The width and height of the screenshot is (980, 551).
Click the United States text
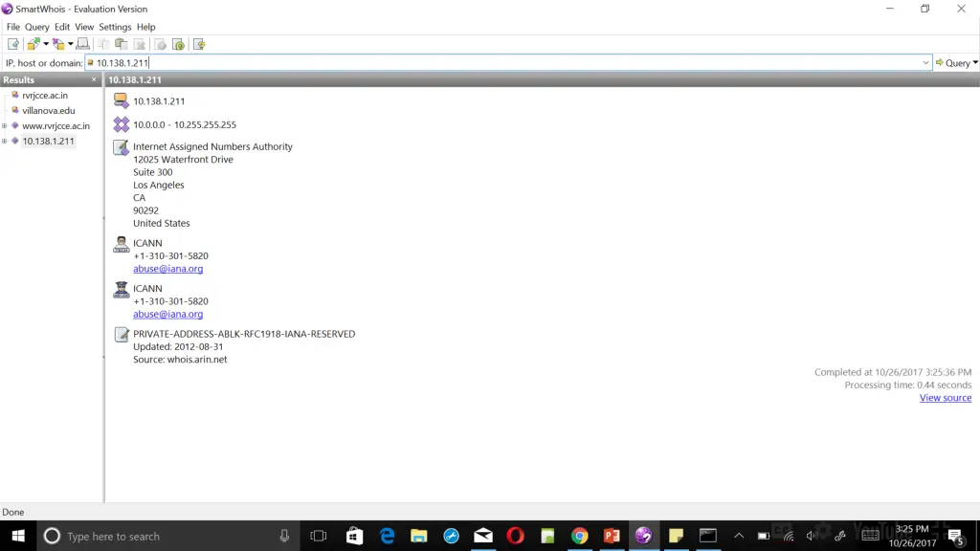[161, 223]
